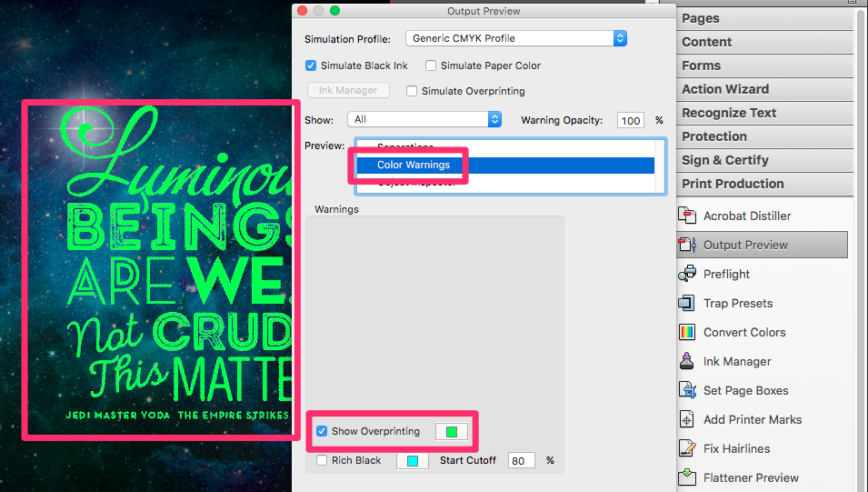
Task: Open the Show dropdown set to All
Action: click(x=425, y=119)
